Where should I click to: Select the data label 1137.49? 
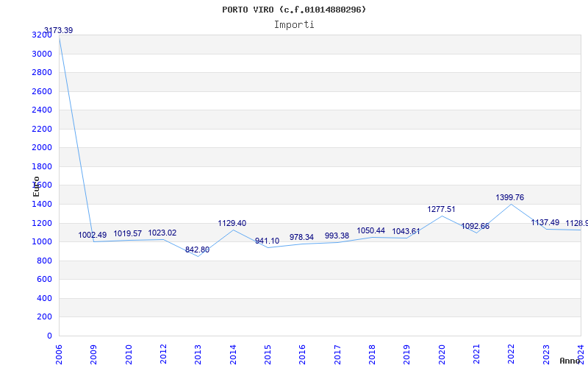(545, 223)
